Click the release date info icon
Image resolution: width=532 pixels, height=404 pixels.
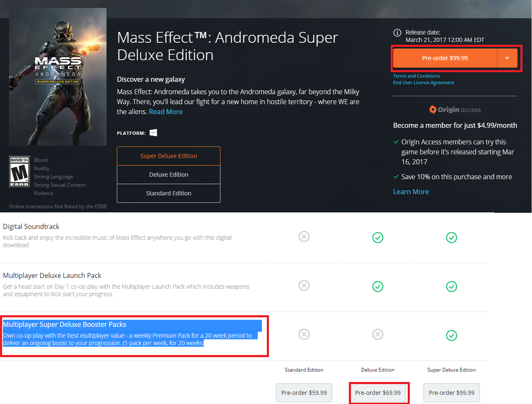click(397, 33)
